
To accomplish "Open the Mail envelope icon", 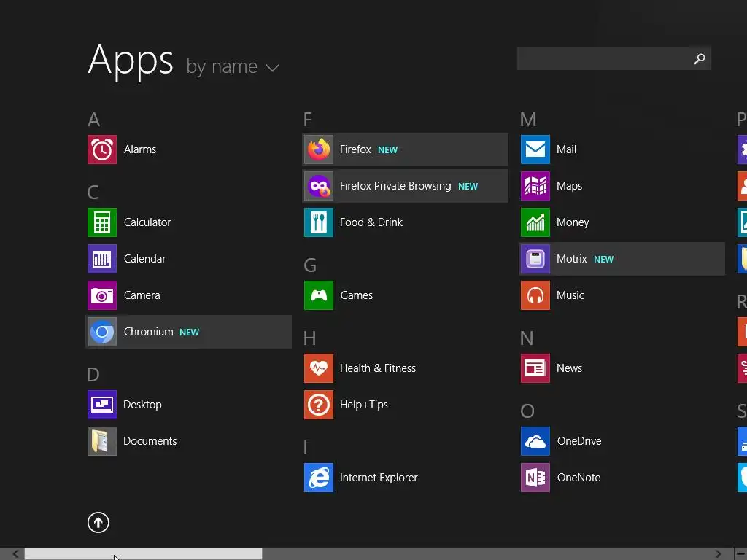I will tap(535, 149).
